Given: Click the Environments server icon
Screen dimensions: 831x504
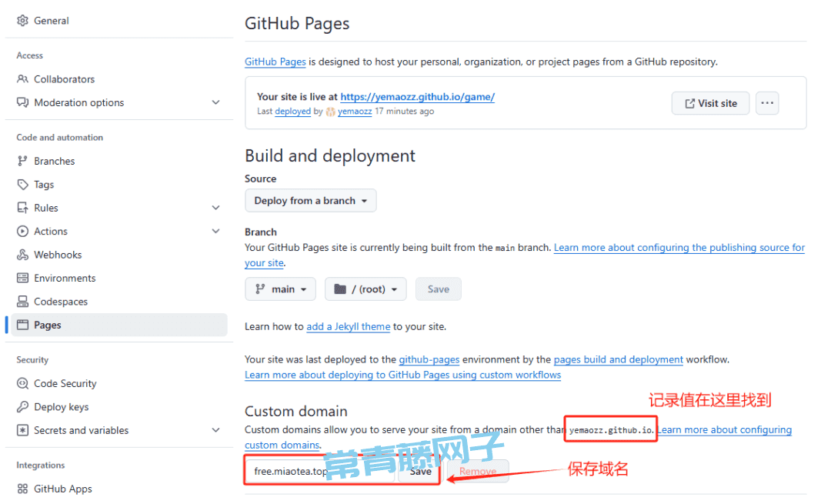Looking at the screenshot, I should coord(22,279).
